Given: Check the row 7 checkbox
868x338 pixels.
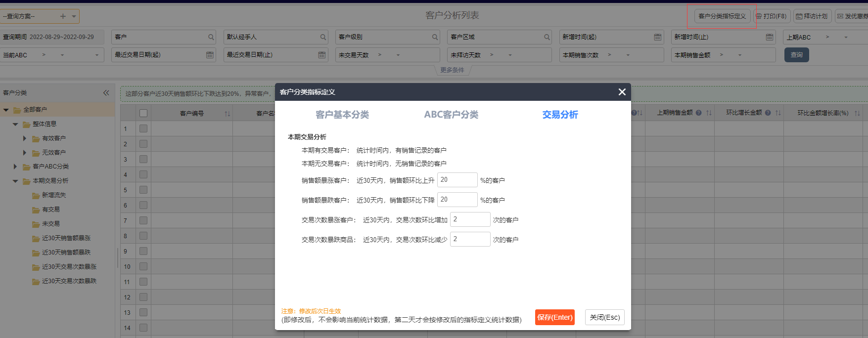Looking at the screenshot, I should tap(143, 220).
